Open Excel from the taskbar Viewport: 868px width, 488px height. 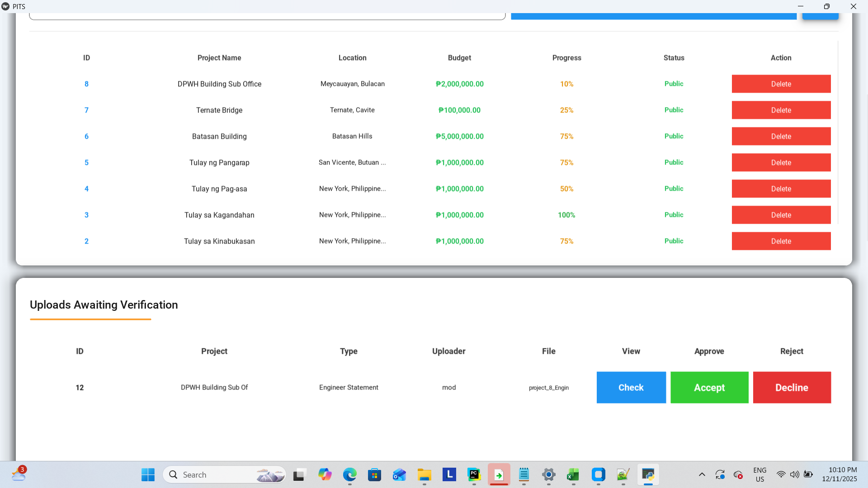pyautogui.click(x=573, y=475)
